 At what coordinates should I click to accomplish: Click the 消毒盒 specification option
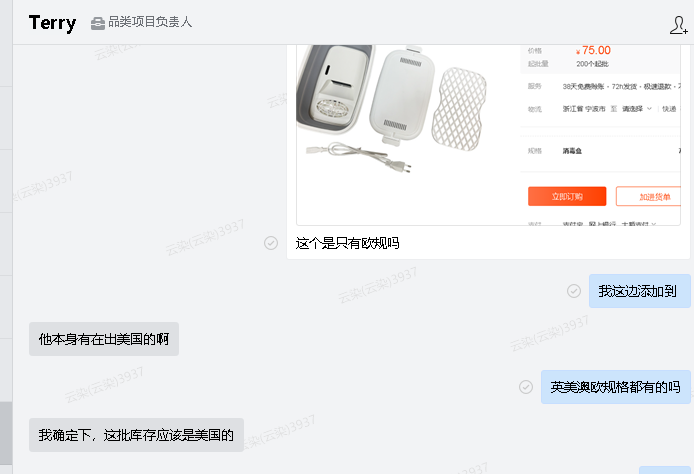572,151
